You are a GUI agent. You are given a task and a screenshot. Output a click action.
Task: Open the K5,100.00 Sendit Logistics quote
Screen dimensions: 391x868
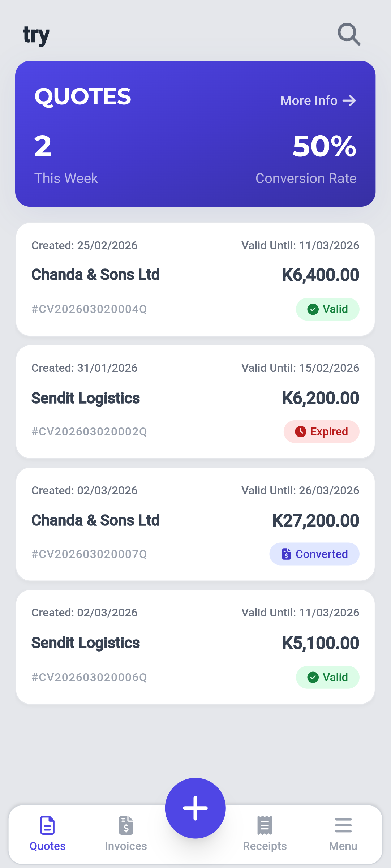click(195, 646)
